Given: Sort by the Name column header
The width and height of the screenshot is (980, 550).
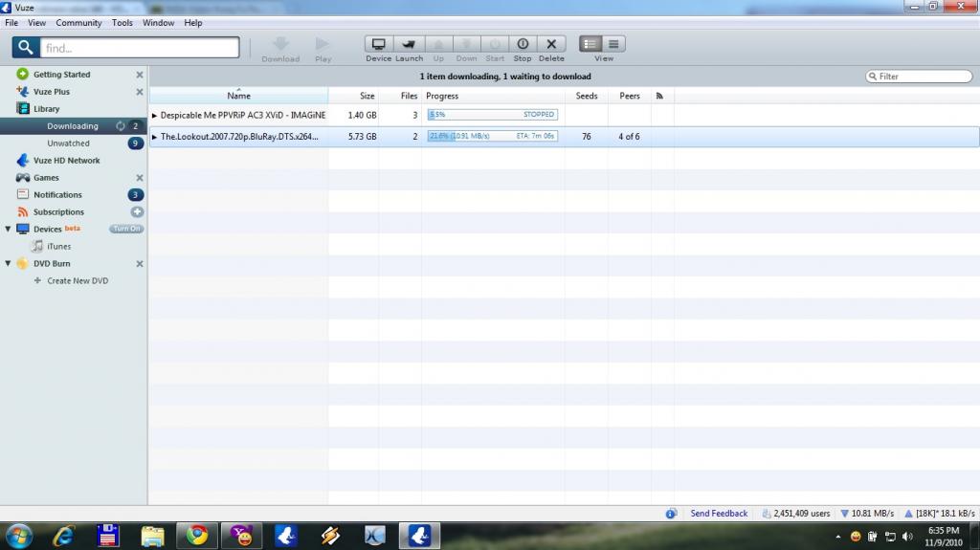Looking at the screenshot, I should point(238,96).
